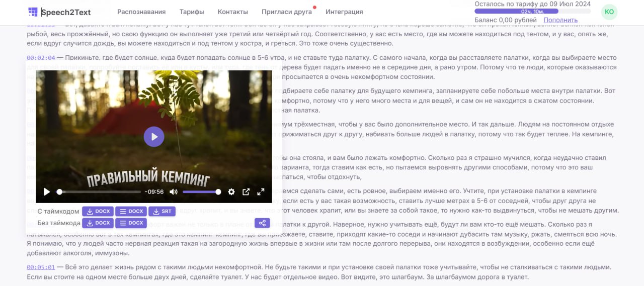This screenshot has width=644, height=286.
Task: Click the share icon button
Action: pos(262,223)
